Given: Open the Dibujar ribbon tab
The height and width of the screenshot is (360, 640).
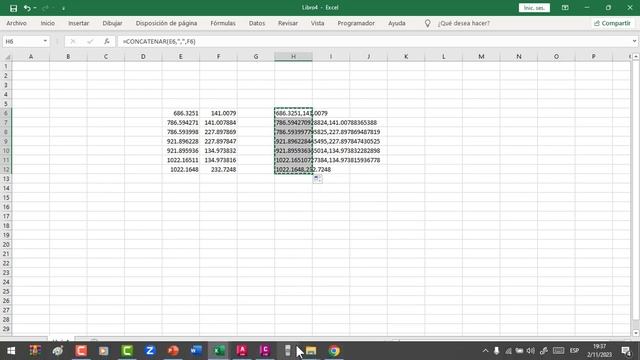Looking at the screenshot, I should [112, 23].
